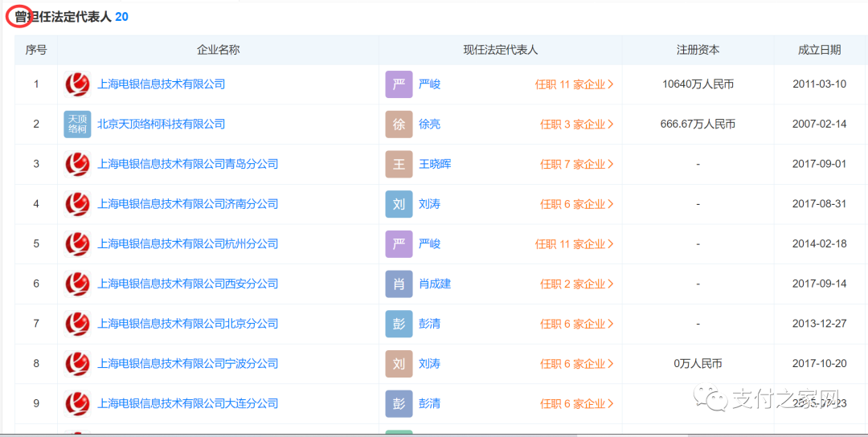Click the 现任法定代表人 column header
This screenshot has width=868, height=437.
coord(501,50)
